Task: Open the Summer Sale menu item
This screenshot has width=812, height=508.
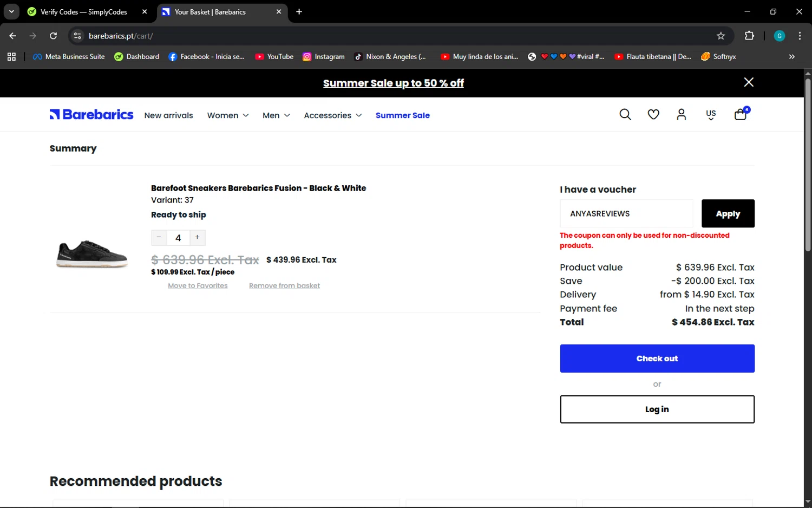Action: (403, 115)
